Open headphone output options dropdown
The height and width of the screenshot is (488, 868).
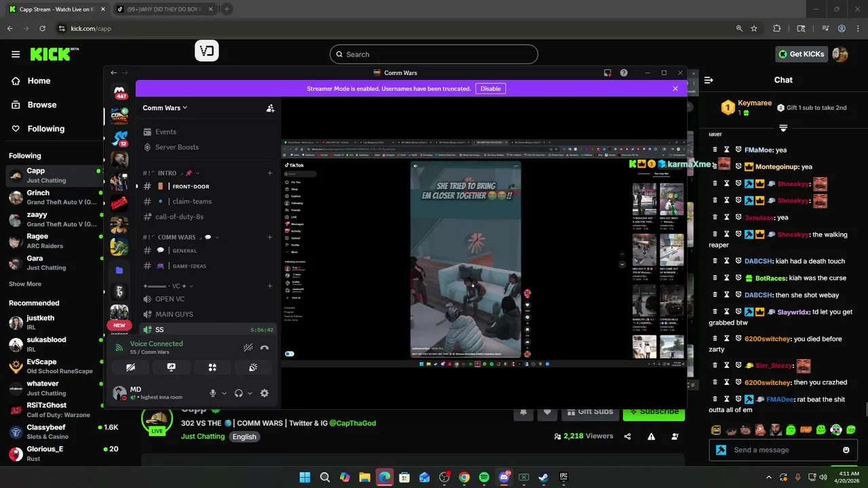250,393
